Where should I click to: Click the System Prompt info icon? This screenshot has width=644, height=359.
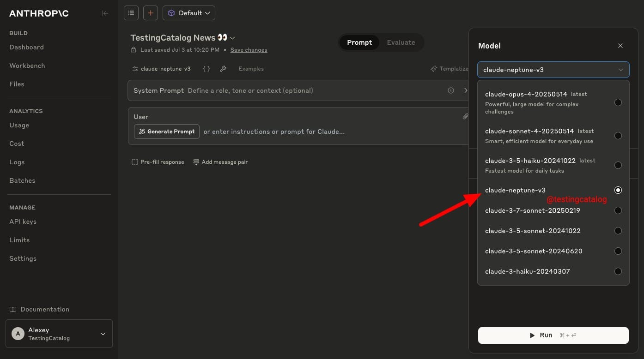click(x=451, y=90)
